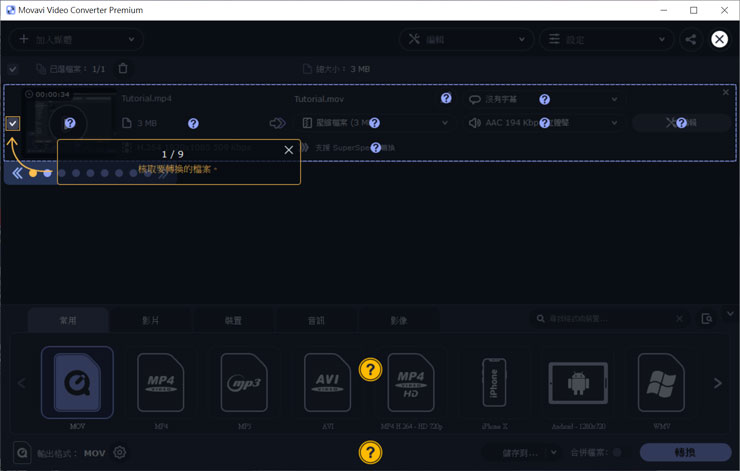
Task: Dismiss the 1 / 9 hint tooltip
Action: point(289,150)
